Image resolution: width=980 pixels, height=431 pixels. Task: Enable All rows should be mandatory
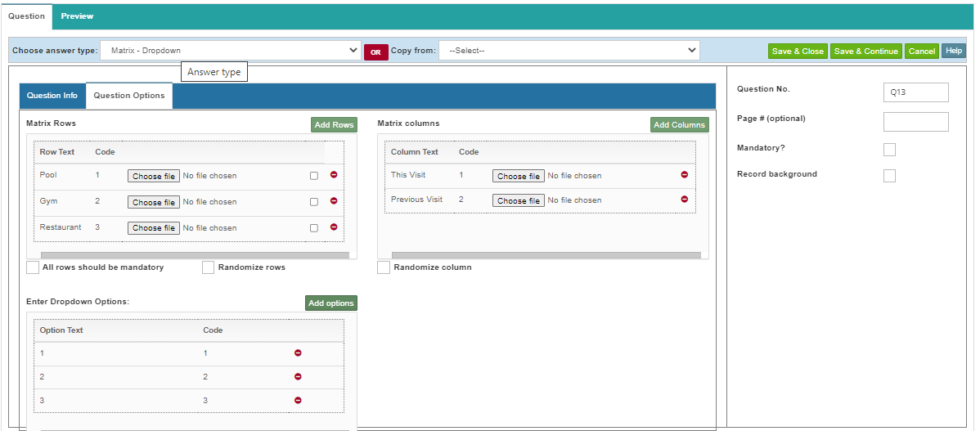pos(33,267)
